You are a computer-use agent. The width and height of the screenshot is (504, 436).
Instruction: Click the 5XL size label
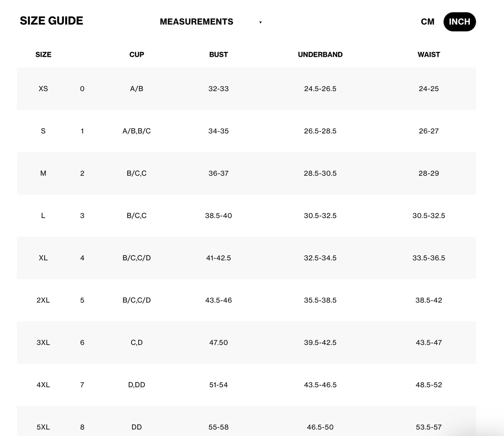coord(43,427)
